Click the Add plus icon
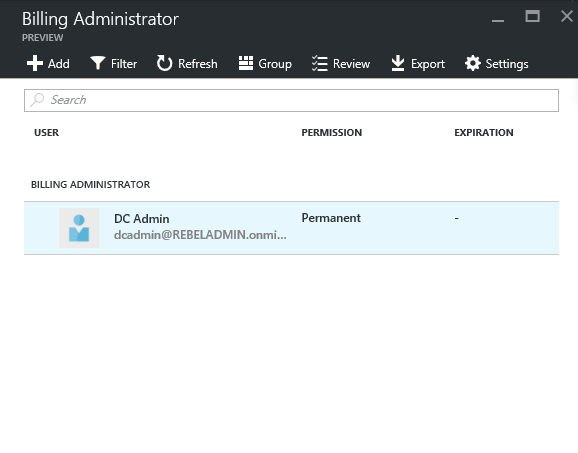 coord(35,63)
